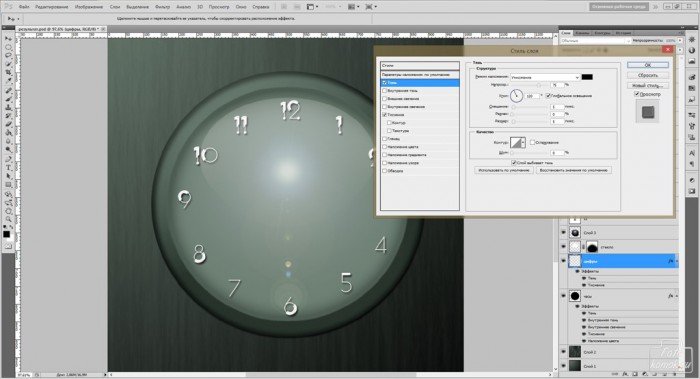The height and width of the screenshot is (379, 700).
Task: Click the Сбросить button
Action: click(648, 75)
